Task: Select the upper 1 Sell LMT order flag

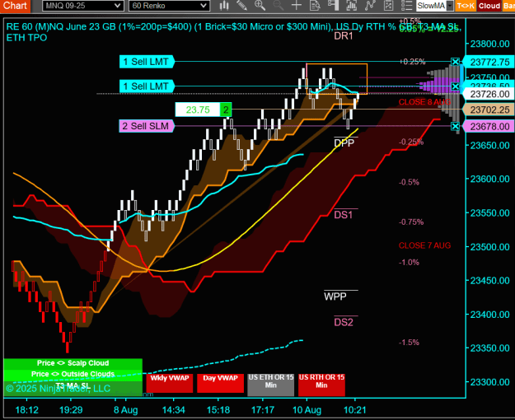Action: click(x=147, y=62)
